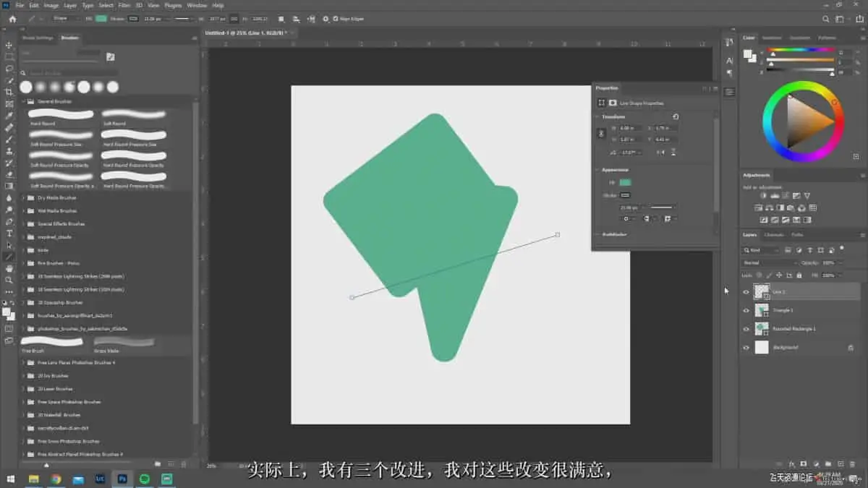
Task: Expand the Dry Media Brushes folder
Action: tap(23, 197)
